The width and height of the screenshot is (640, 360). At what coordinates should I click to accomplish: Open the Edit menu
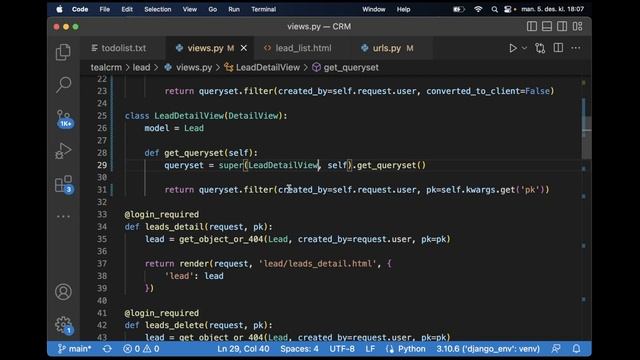click(x=127, y=9)
